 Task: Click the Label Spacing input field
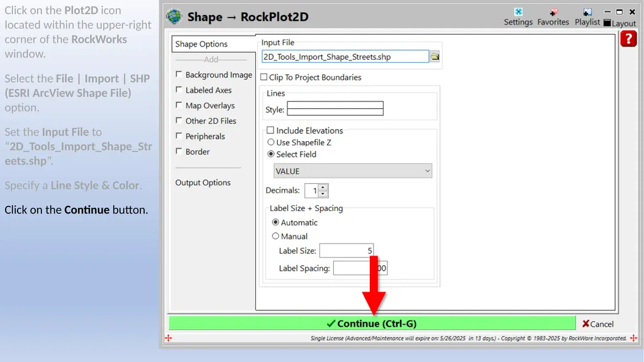pos(360,268)
